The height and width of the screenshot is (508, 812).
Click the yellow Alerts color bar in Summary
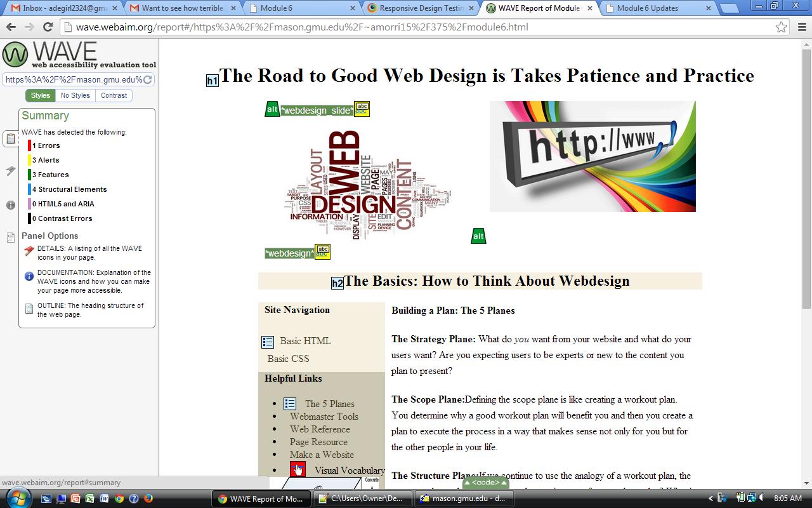(x=29, y=160)
